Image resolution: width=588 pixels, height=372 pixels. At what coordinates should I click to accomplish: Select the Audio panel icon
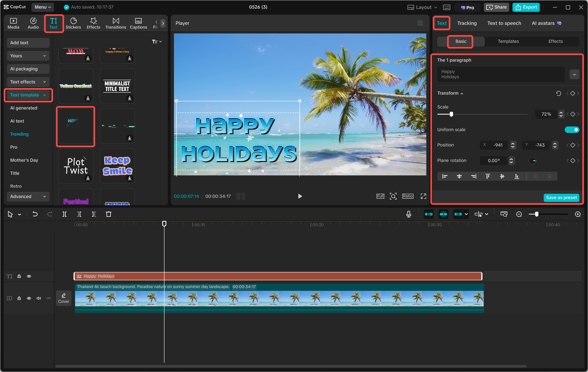[x=33, y=23]
